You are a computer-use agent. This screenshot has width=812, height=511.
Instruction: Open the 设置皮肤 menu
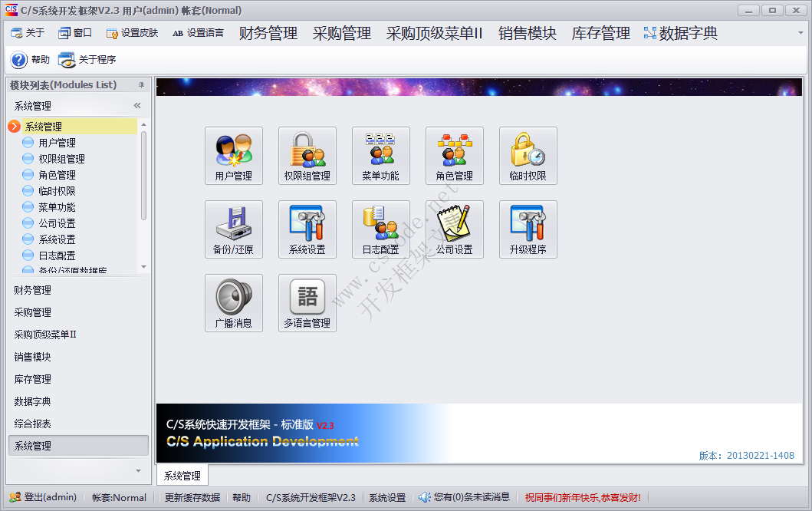(x=132, y=33)
